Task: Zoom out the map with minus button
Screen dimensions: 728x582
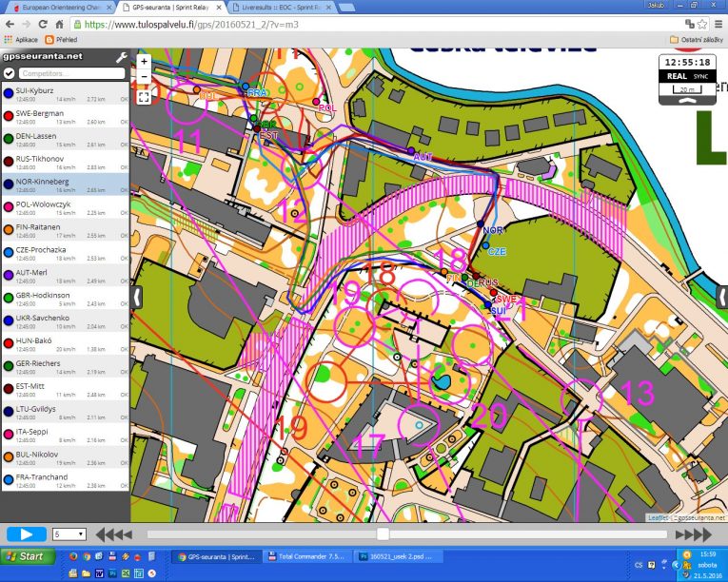Action: pos(144,77)
